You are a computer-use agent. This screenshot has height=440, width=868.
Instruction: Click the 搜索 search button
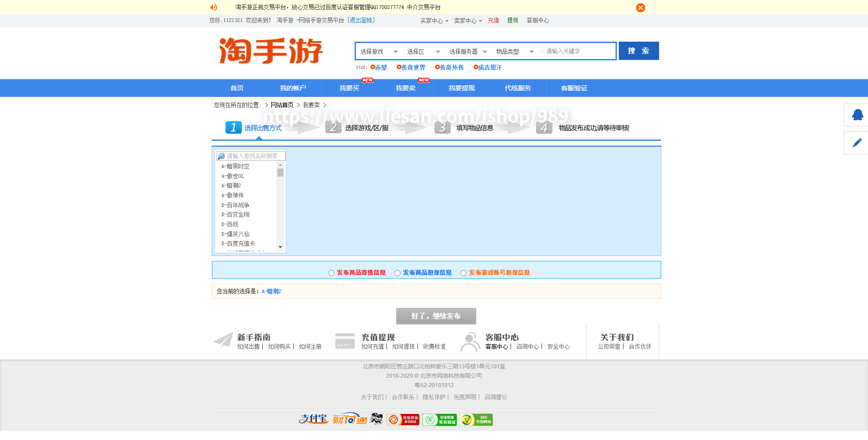click(x=638, y=51)
